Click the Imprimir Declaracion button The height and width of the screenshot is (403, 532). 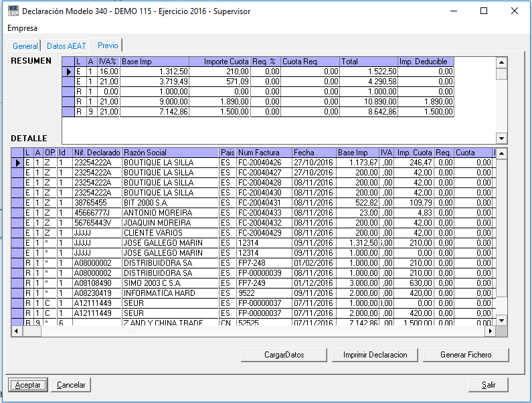[x=375, y=355]
